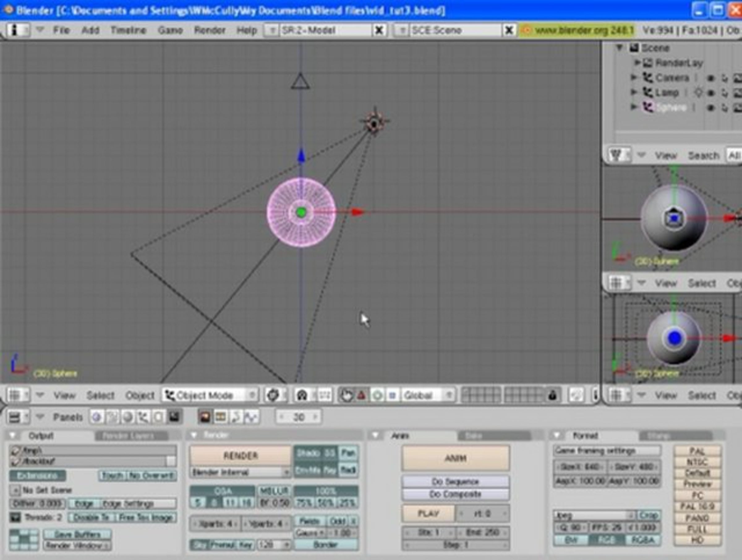Click the buttons window type icon

18,417
